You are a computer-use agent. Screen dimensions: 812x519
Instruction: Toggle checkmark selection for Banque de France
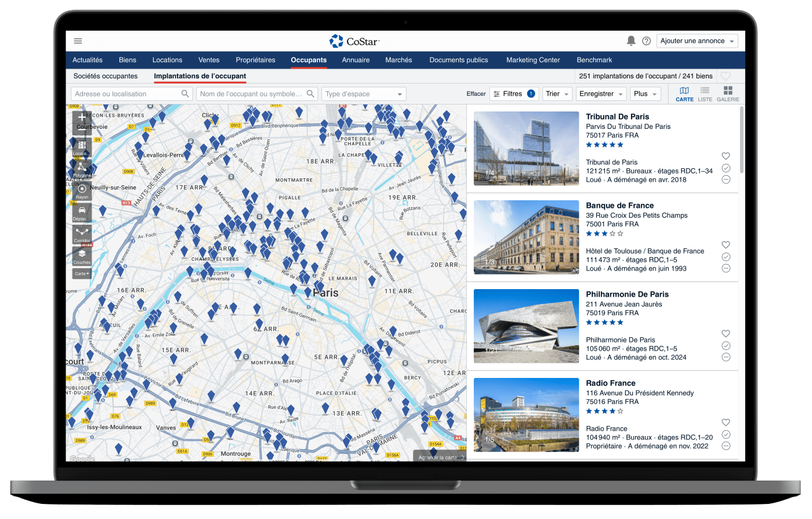pos(726,257)
